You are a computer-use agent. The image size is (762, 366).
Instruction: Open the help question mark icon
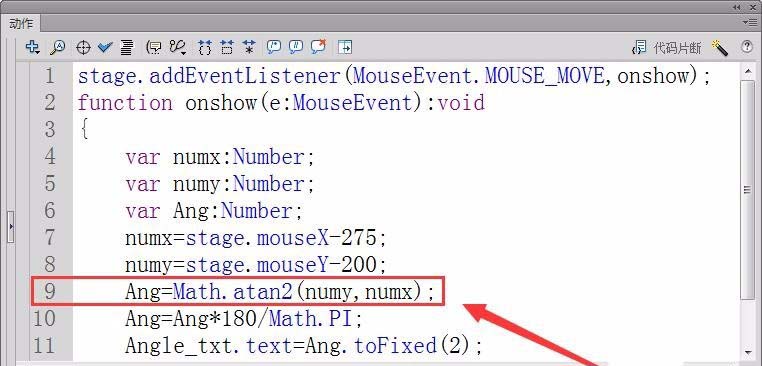tap(746, 47)
